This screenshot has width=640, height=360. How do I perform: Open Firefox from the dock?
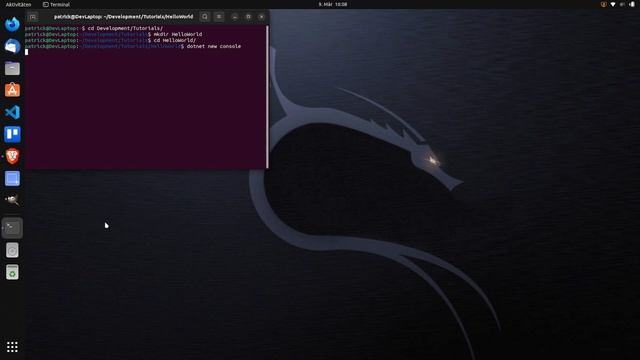click(12, 24)
